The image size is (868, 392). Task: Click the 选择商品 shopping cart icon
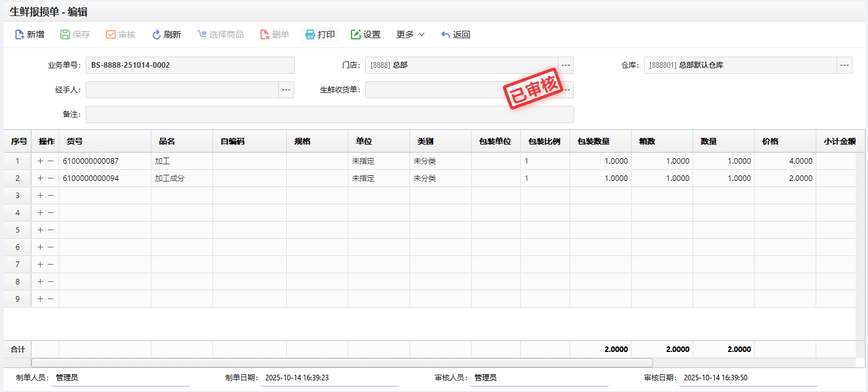pos(202,35)
